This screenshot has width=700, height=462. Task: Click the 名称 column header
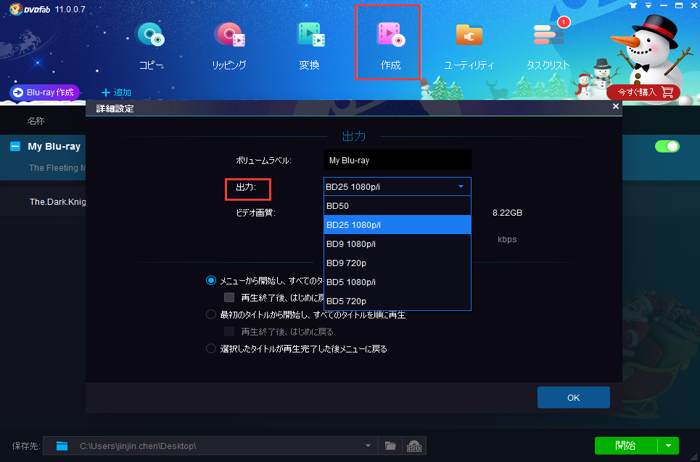point(36,121)
